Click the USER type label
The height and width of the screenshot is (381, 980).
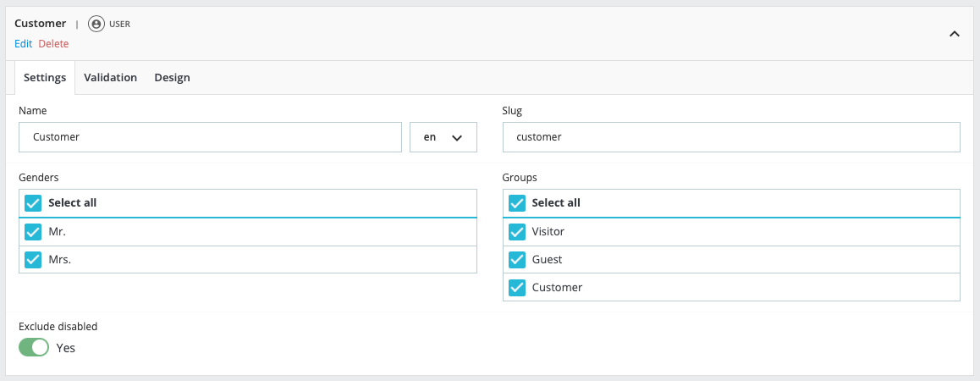coord(119,24)
